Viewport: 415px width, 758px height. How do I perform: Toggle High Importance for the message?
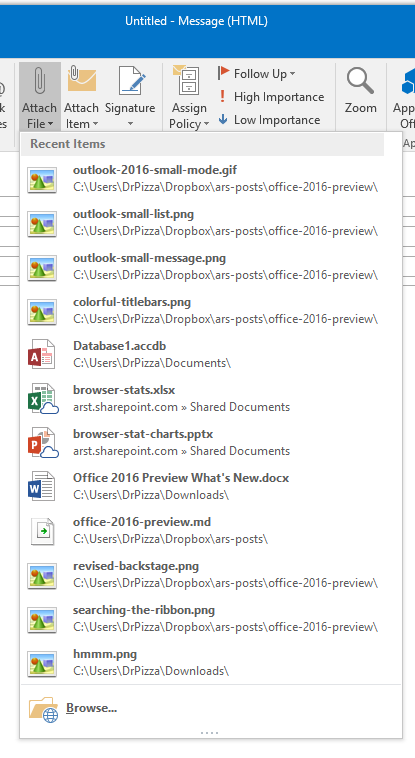[271, 97]
